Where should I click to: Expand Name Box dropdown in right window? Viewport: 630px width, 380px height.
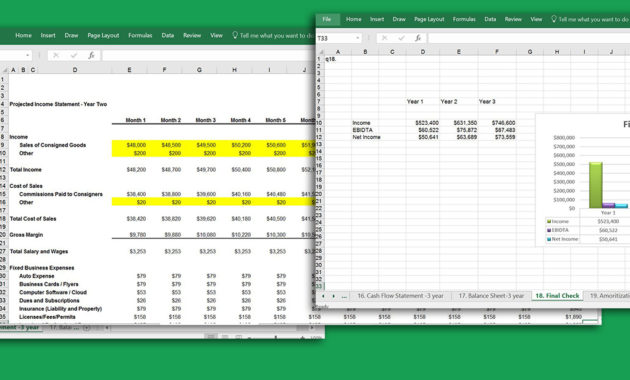[357, 38]
